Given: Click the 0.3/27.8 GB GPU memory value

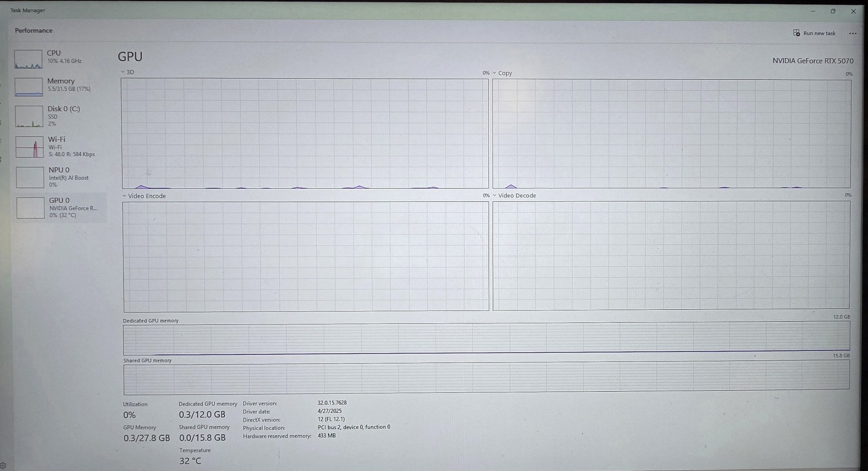Looking at the screenshot, I should coord(146,438).
